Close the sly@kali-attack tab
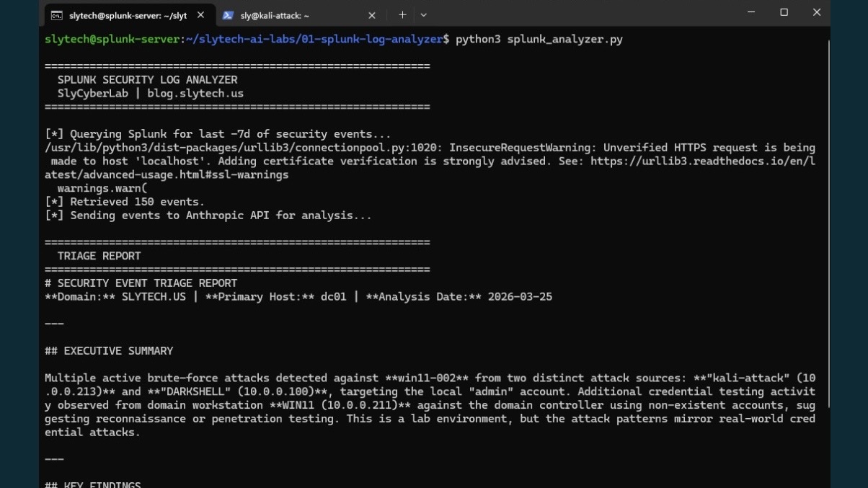Viewport: 868px width, 488px height. (x=372, y=15)
